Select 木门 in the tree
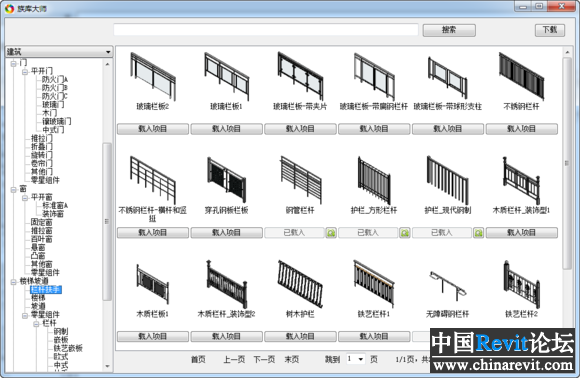 coord(49,113)
